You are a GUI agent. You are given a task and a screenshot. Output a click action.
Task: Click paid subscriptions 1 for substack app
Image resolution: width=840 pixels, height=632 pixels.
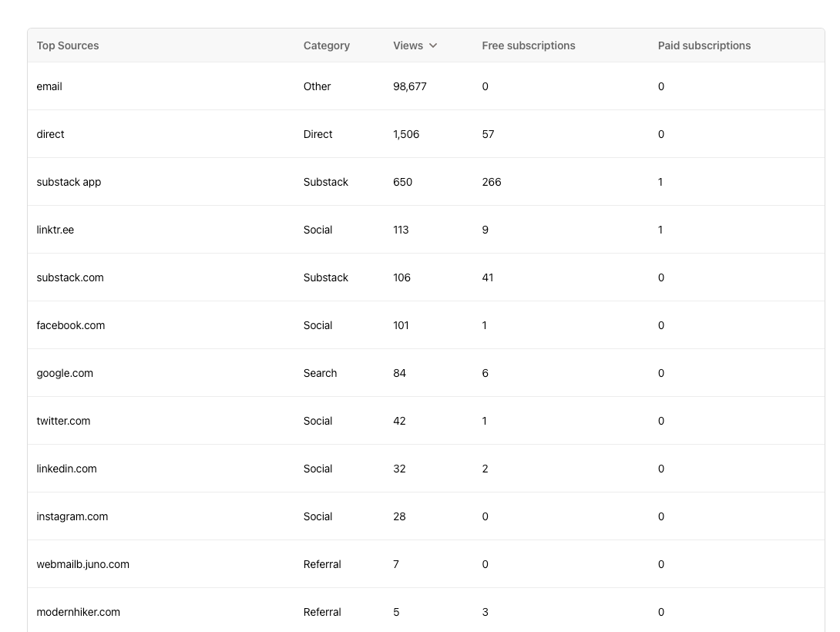coord(660,182)
